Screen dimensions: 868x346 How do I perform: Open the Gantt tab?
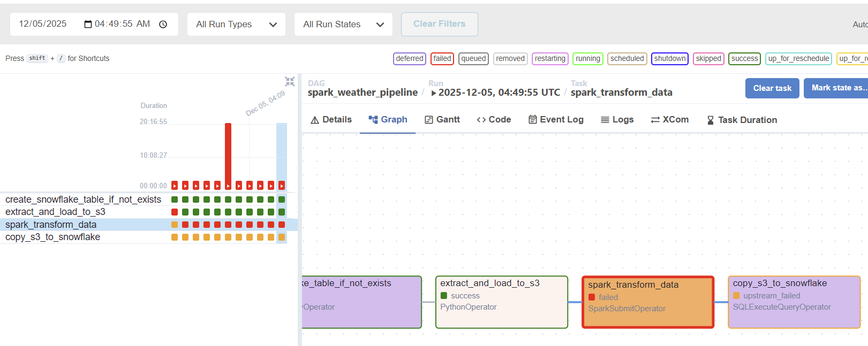(442, 120)
